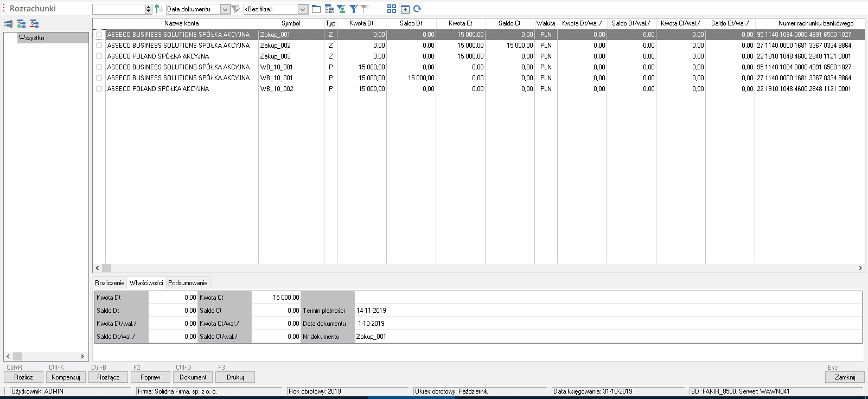Click the table's horizontal scrollbar left arrow

click(97, 268)
